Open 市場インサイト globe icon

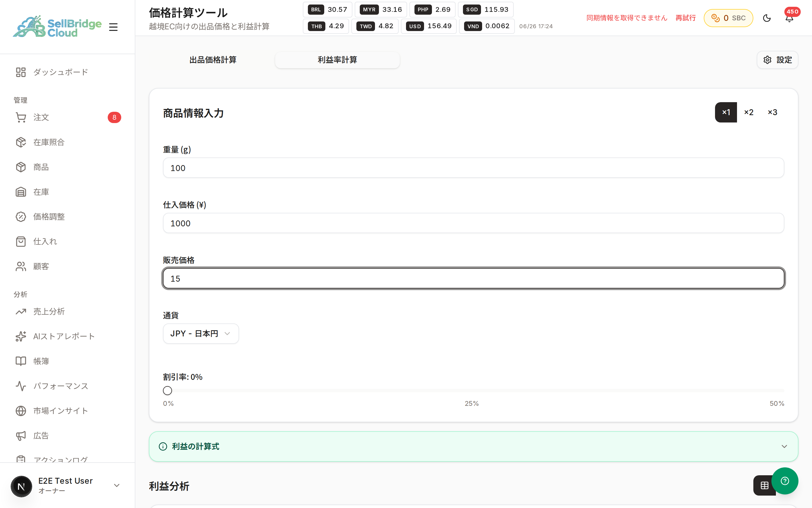[x=21, y=411]
